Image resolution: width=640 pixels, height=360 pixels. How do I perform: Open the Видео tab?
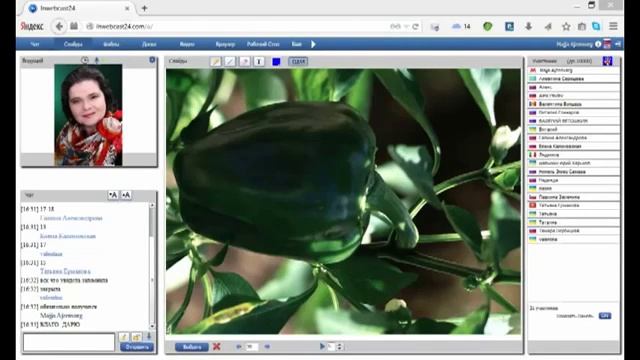[187, 44]
